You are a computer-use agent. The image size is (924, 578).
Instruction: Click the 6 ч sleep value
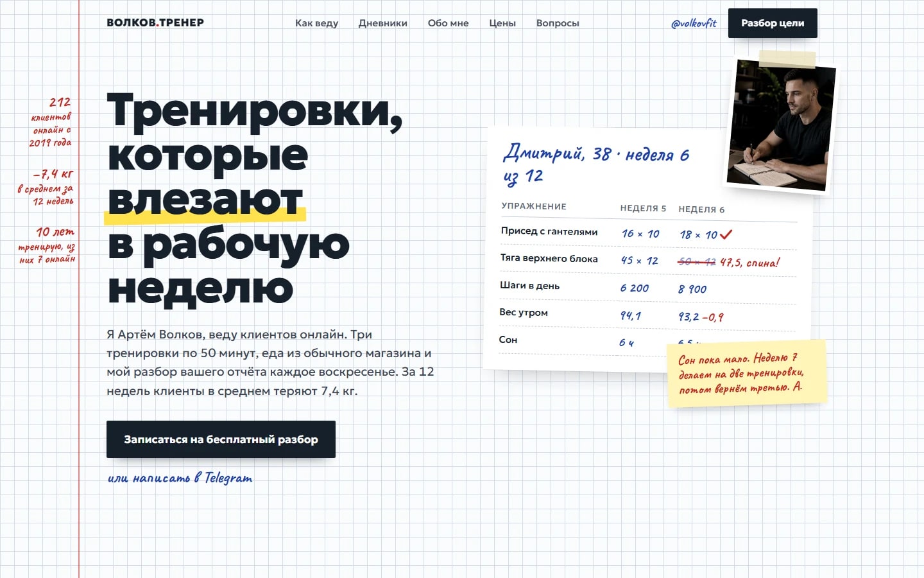coord(626,343)
